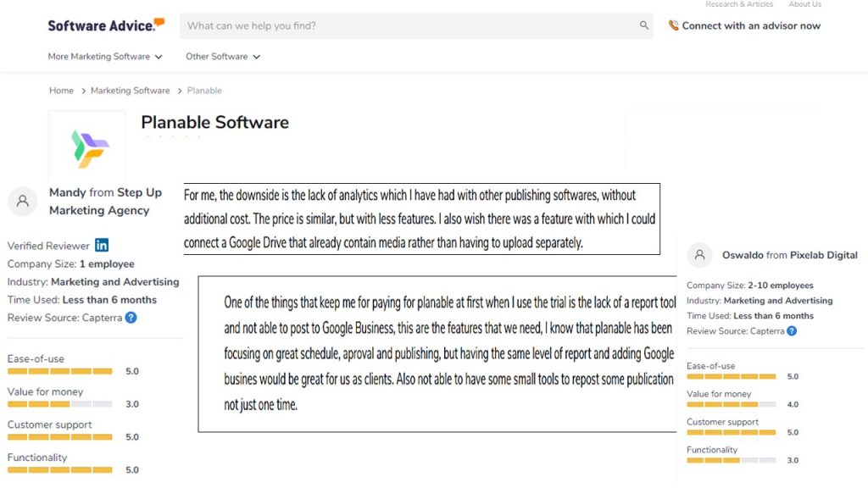868x488 pixels.
Task: Expand the More Marketing Software menu
Action: (105, 57)
